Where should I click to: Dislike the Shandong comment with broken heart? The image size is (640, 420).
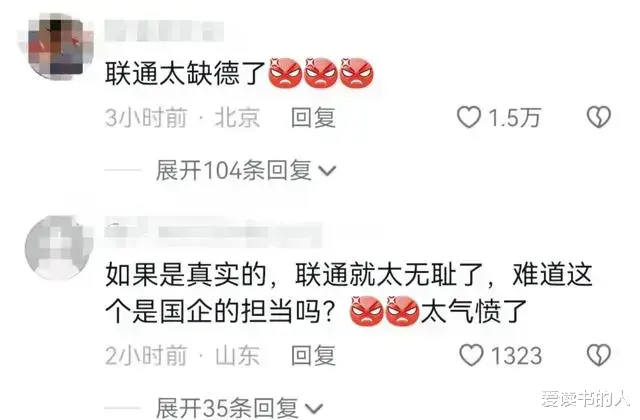[x=599, y=355]
